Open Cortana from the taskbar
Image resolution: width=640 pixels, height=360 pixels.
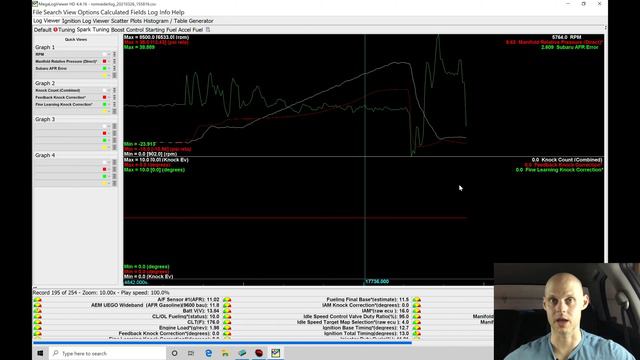[x=175, y=353]
